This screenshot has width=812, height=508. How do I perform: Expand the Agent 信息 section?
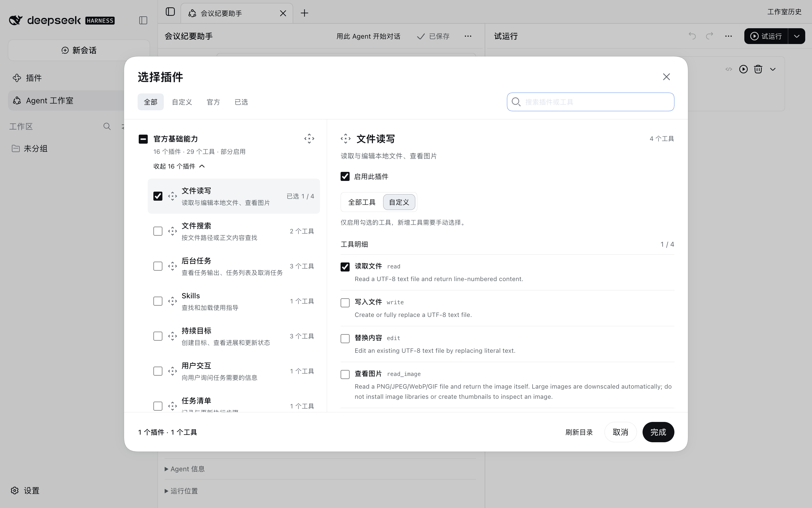(x=185, y=469)
